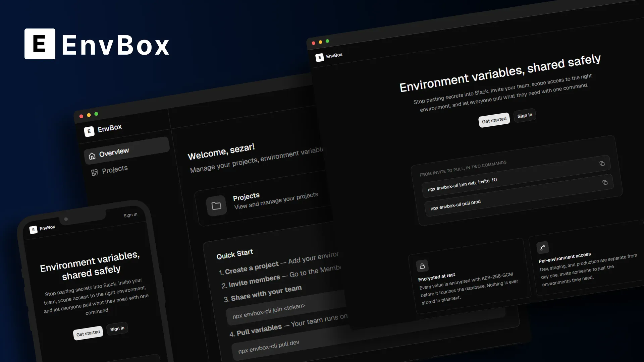Tap Get started on the phone screen
Viewport: 644px width, 362px height.
click(x=88, y=333)
